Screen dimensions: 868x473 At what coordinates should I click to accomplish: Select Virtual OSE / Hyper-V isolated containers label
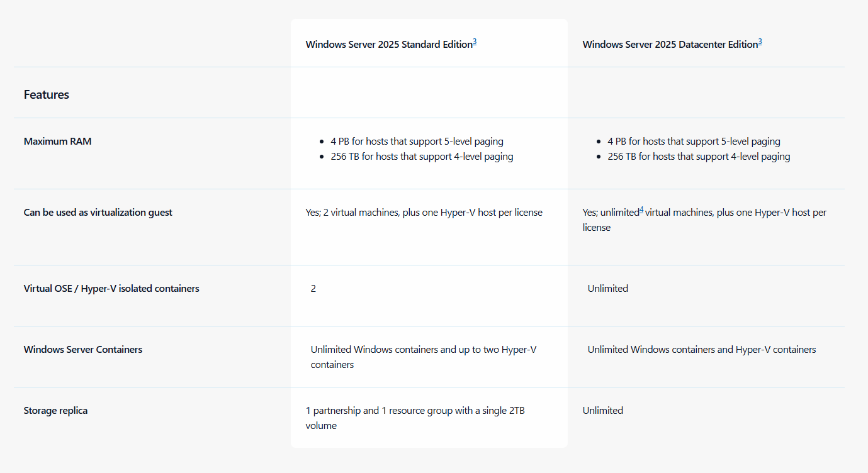(x=111, y=289)
